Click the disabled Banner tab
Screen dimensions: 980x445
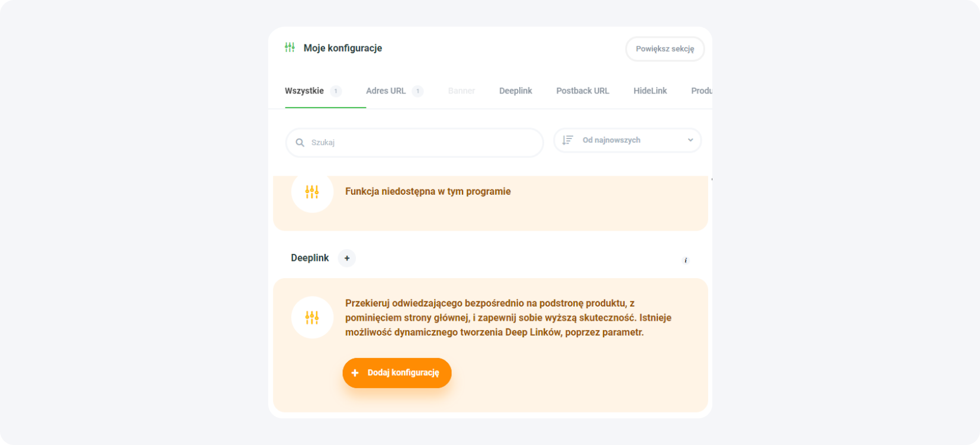click(x=461, y=91)
